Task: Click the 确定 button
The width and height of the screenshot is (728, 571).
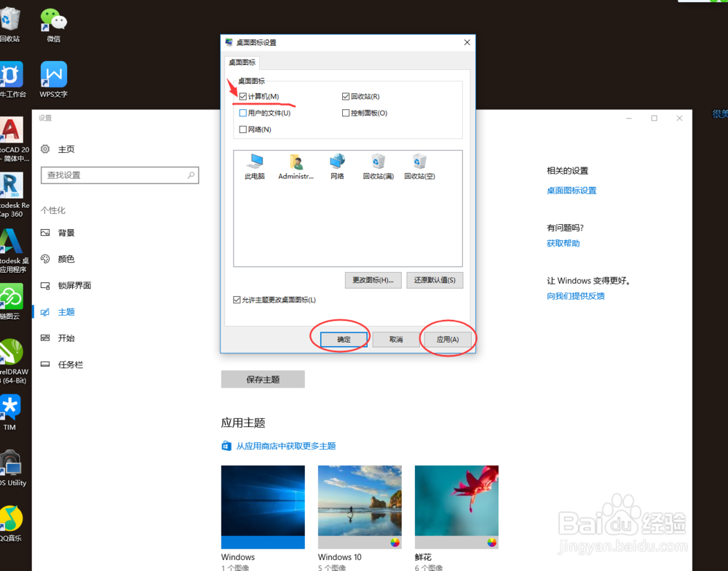Action: point(344,340)
